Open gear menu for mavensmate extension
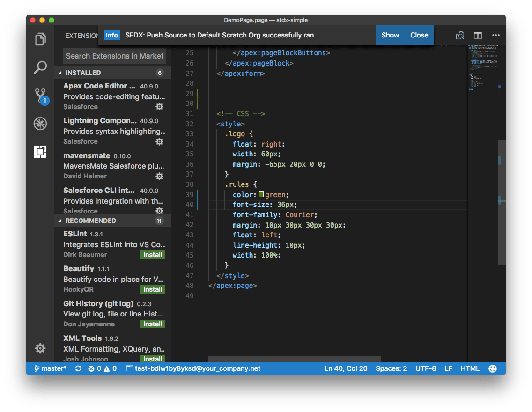The image size is (532, 412). (160, 177)
